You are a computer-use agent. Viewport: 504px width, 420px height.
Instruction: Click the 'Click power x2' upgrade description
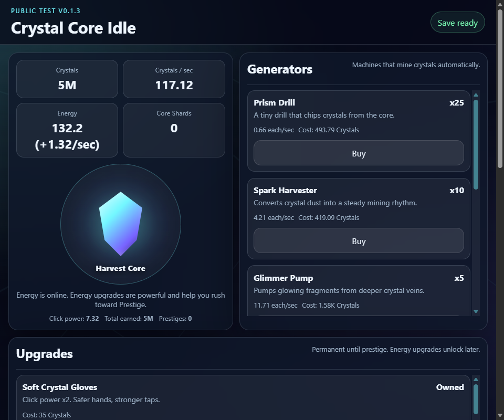pyautogui.click(x=91, y=400)
